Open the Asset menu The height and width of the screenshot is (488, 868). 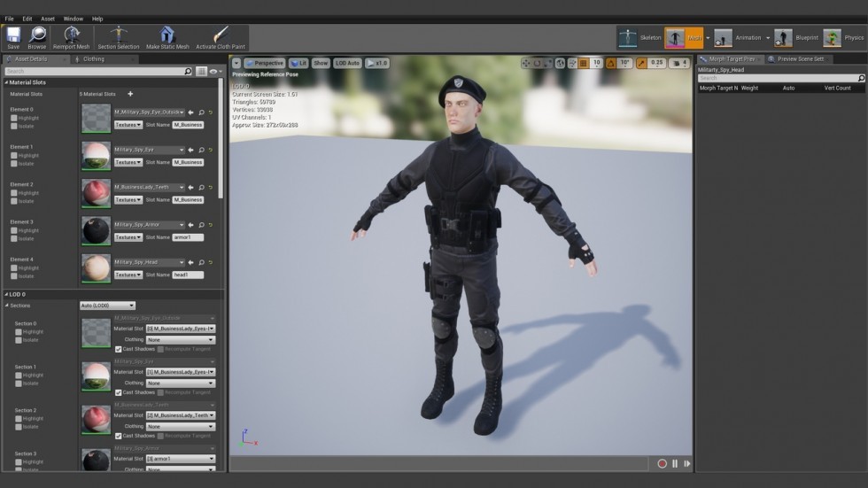48,19
